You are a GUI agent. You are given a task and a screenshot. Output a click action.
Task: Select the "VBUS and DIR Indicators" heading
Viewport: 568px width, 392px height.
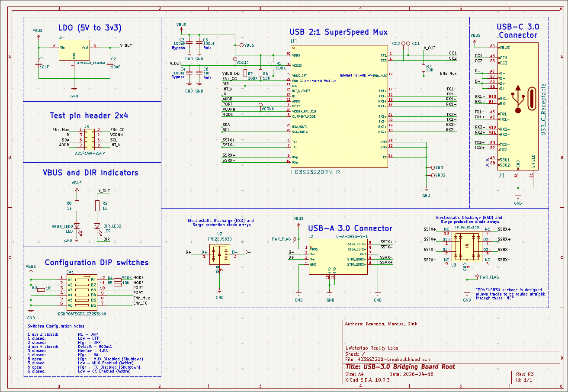(x=90, y=173)
